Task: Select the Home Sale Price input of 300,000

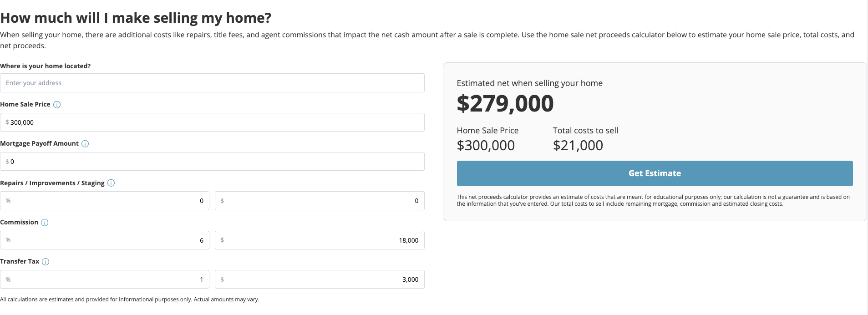Action: (x=212, y=122)
